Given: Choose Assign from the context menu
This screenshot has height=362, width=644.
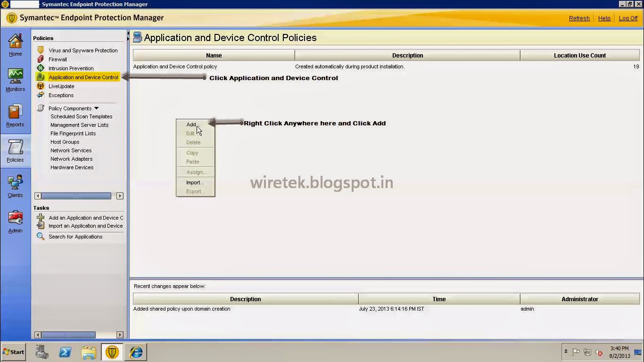Looking at the screenshot, I should [196, 172].
